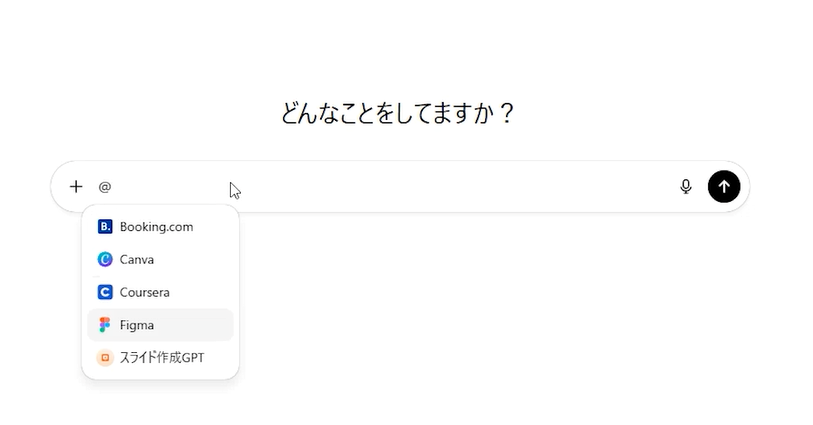The width and height of the screenshot is (813, 425).
Task: Click the Canva text label
Action: [137, 260]
